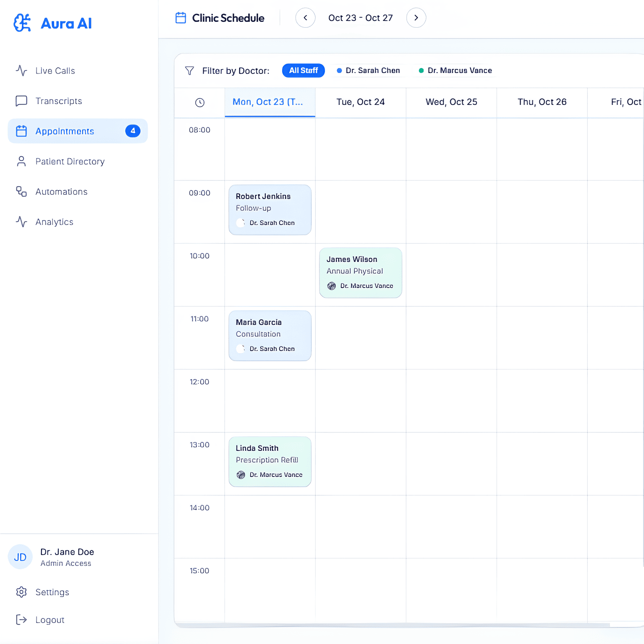This screenshot has height=644, width=644.
Task: Select the All Staff filter pill
Action: (303, 71)
